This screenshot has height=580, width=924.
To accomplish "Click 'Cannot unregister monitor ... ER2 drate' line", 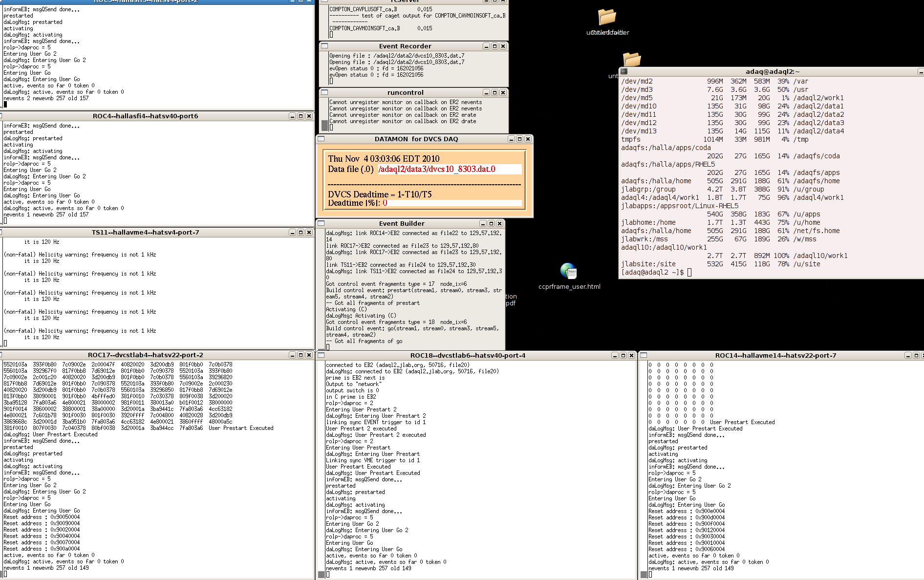I will pyautogui.click(x=403, y=121).
